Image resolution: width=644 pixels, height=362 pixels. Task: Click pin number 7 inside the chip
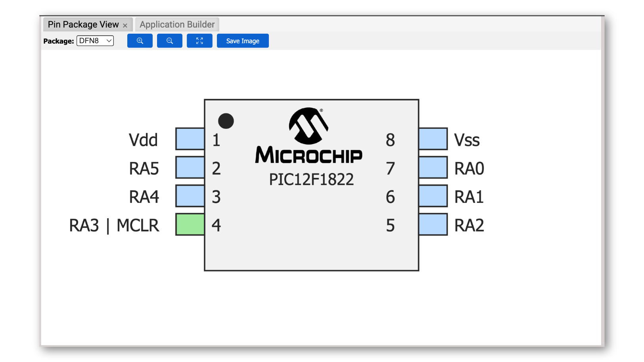pyautogui.click(x=390, y=168)
